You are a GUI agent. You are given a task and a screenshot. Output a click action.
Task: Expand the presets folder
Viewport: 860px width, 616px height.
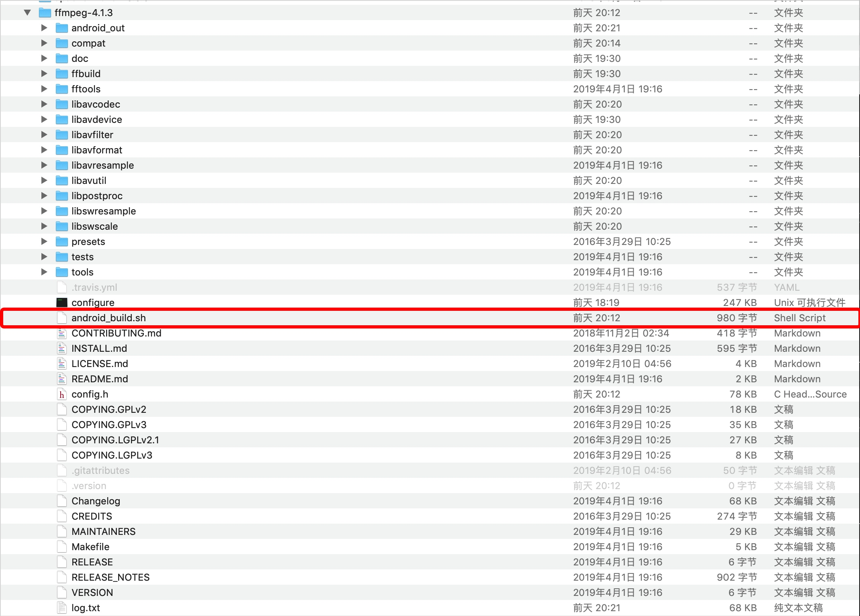[44, 241]
